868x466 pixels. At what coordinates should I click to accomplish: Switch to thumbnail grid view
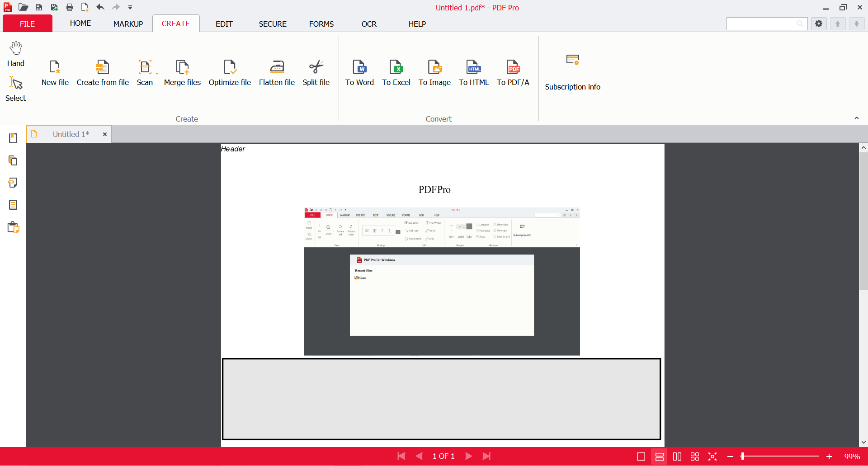[x=695, y=457]
